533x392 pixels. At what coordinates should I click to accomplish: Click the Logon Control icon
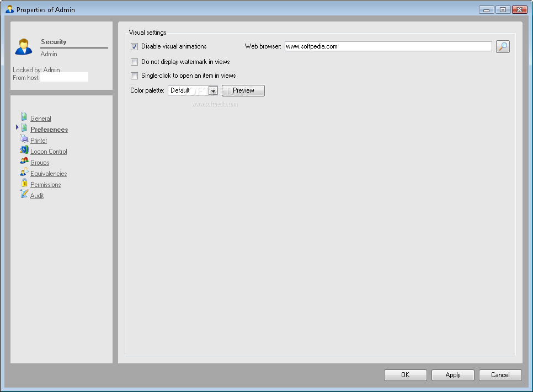pyautogui.click(x=24, y=149)
